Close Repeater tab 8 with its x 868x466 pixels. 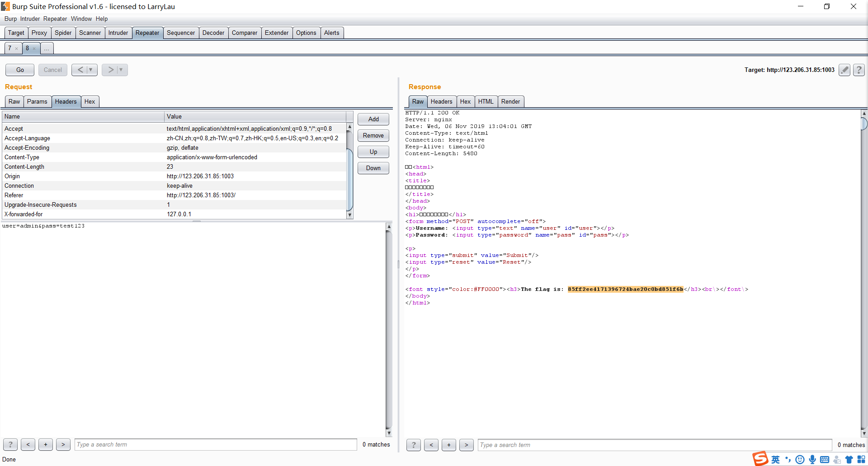[34, 48]
